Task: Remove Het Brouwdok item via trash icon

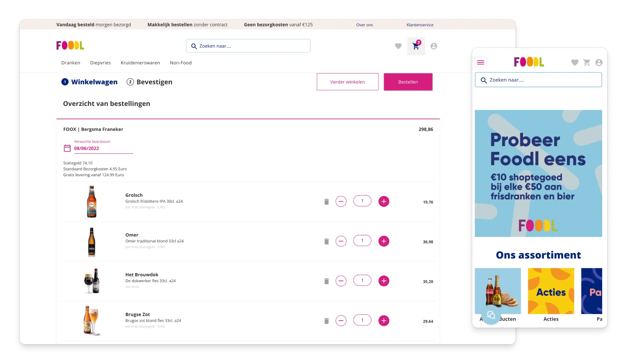Action: [326, 281]
